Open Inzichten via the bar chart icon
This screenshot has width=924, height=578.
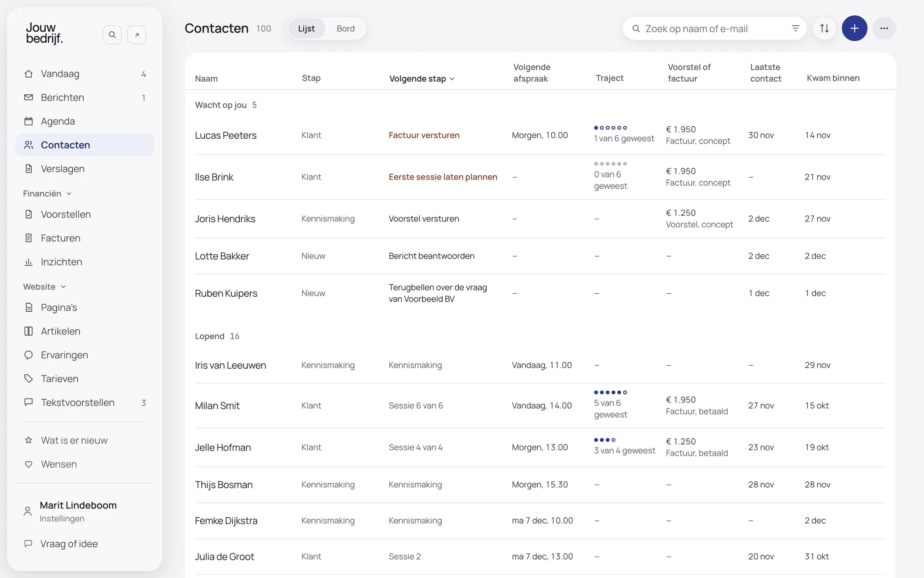(x=29, y=262)
